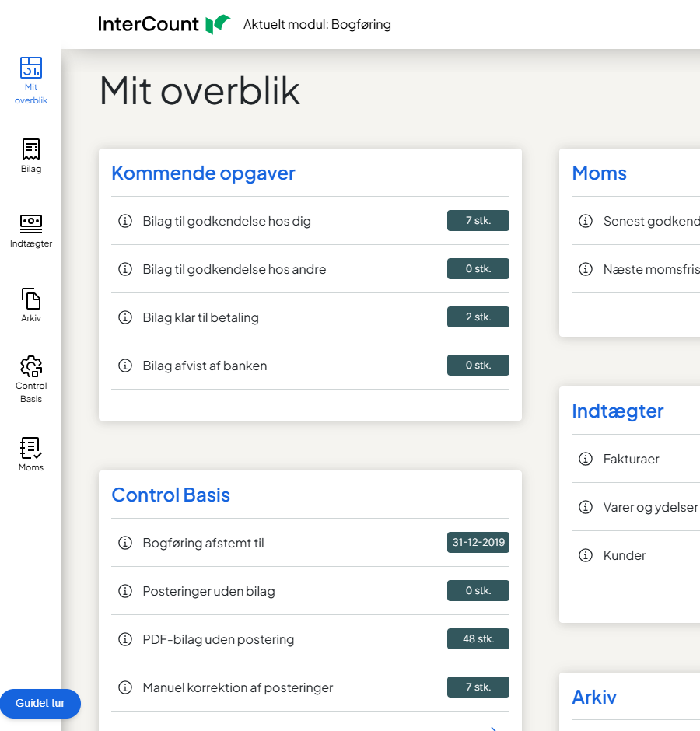Go to Indtægter money icon in sidebar
Image resolution: width=700 pixels, height=731 pixels.
31,224
